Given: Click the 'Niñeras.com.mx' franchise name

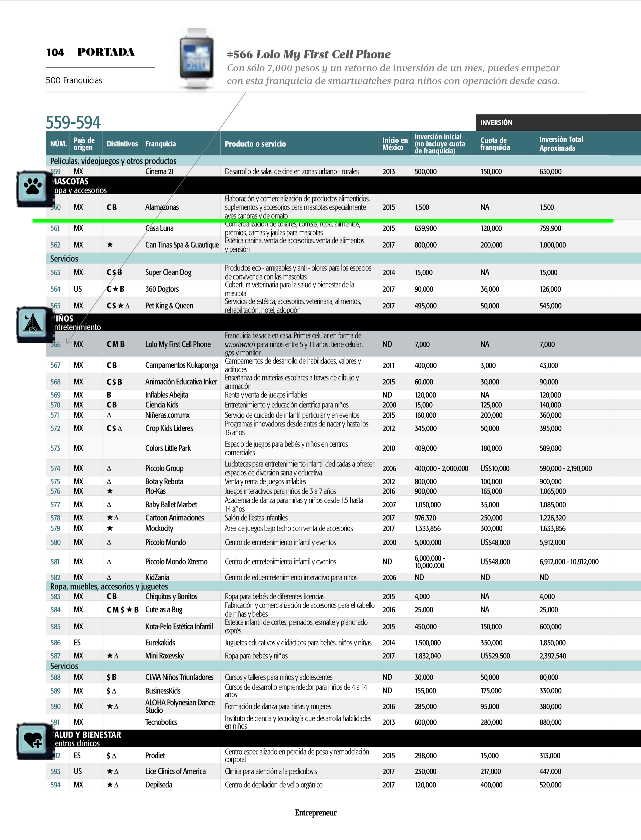Looking at the screenshot, I should [167, 415].
